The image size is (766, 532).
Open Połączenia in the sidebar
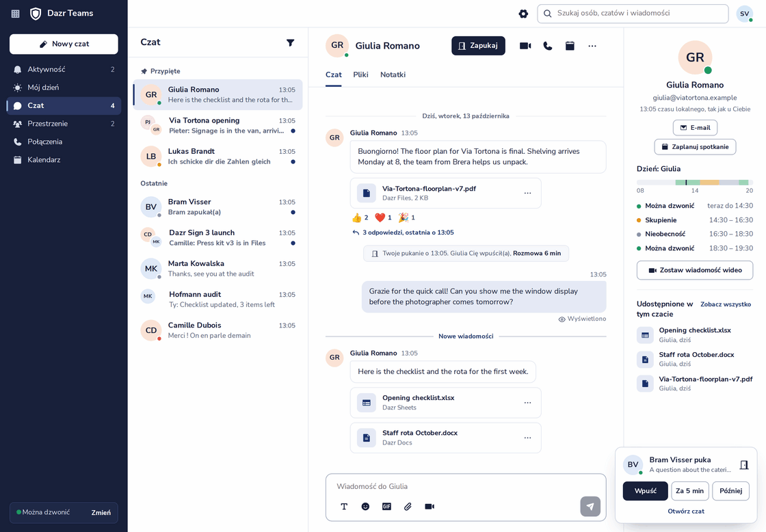[64, 142]
